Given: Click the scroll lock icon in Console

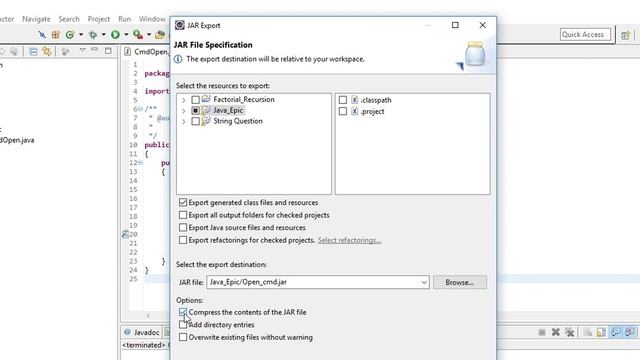Looking at the screenshot, I should click(601, 332).
